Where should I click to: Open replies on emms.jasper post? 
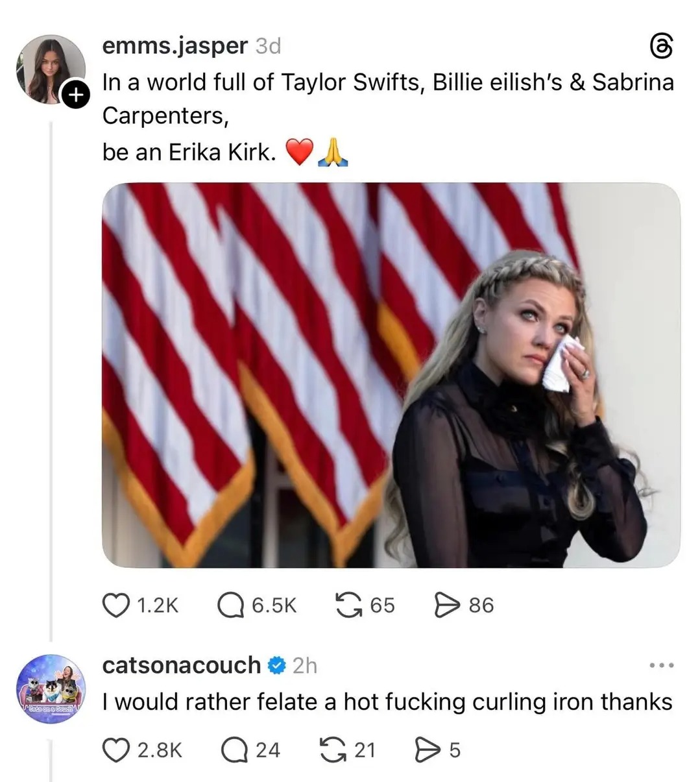[230, 605]
